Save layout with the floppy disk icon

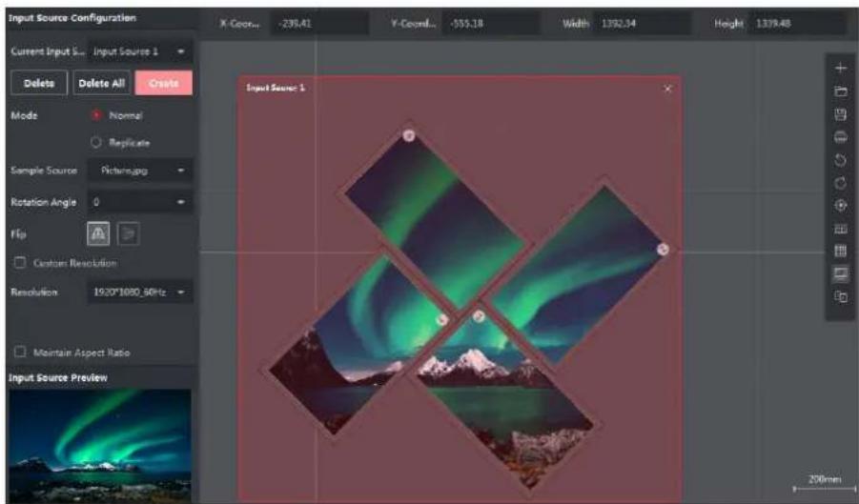click(840, 114)
